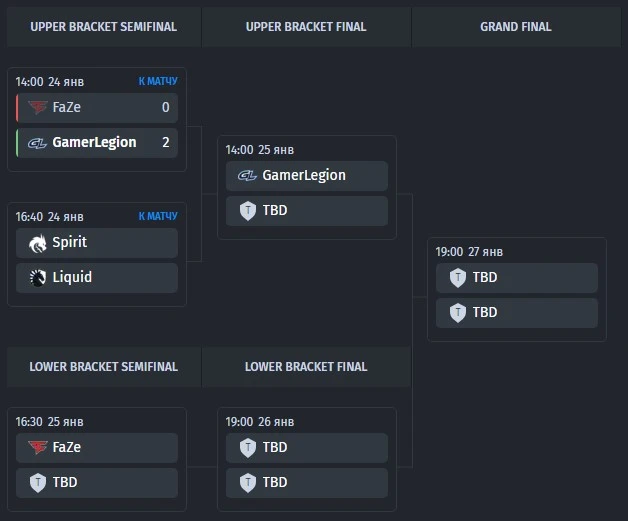Image resolution: width=628 pixels, height=521 pixels.
Task: Click FaZe logo in lower bracket semifinal
Action: [x=38, y=447]
